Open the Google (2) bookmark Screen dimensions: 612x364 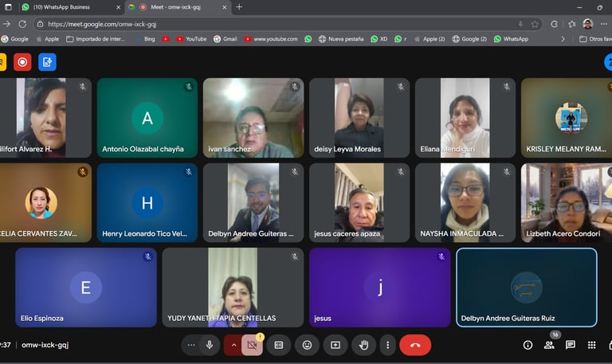click(469, 39)
